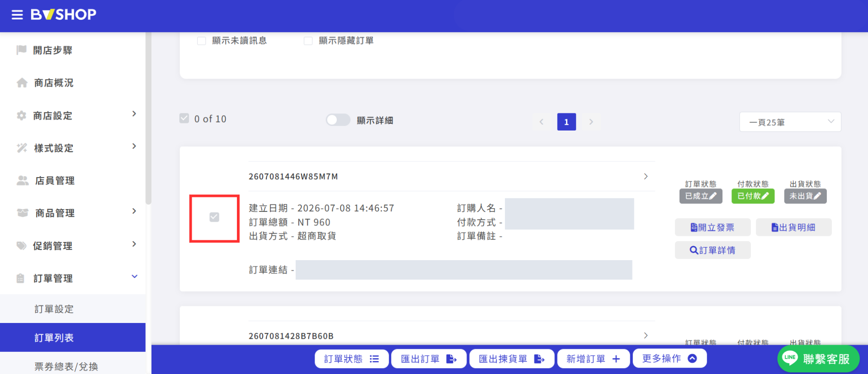The width and height of the screenshot is (868, 374).
Task: Click the 匯出揀貨單 button
Action: [x=512, y=359]
